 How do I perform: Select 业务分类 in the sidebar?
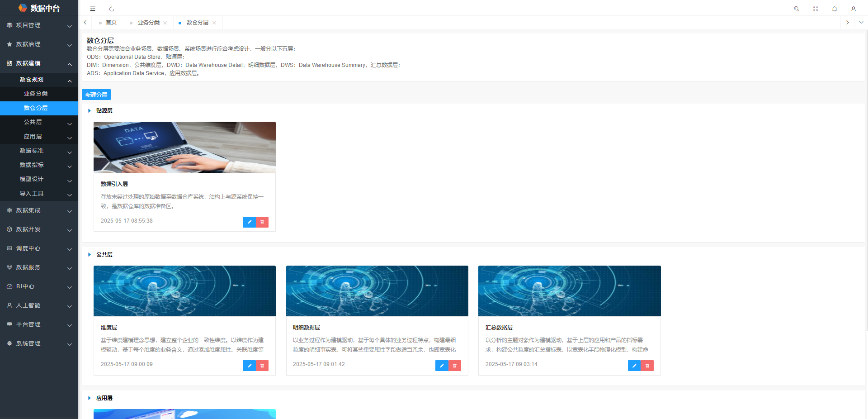36,94
